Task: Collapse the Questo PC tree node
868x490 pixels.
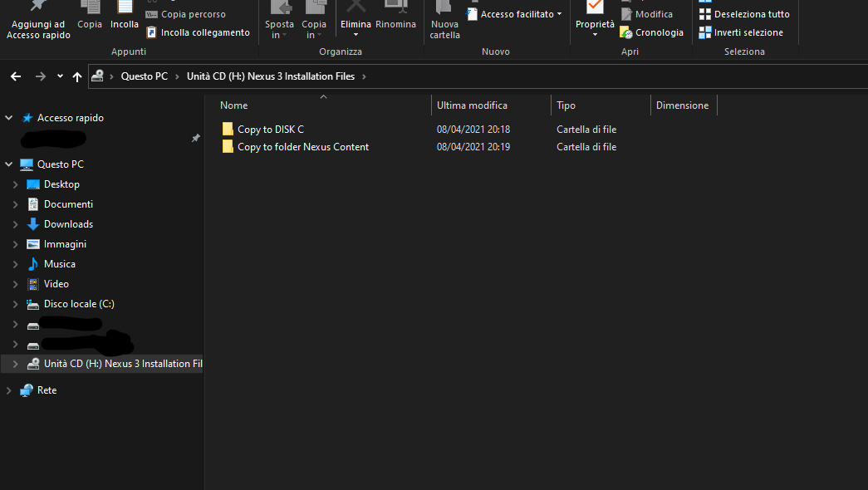Action: pos(9,164)
